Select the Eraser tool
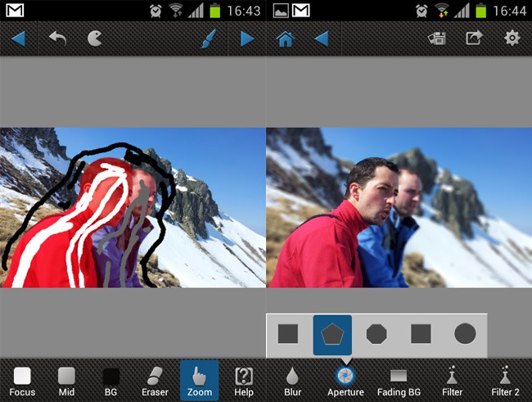Image resolution: width=532 pixels, height=402 pixels. point(155,381)
